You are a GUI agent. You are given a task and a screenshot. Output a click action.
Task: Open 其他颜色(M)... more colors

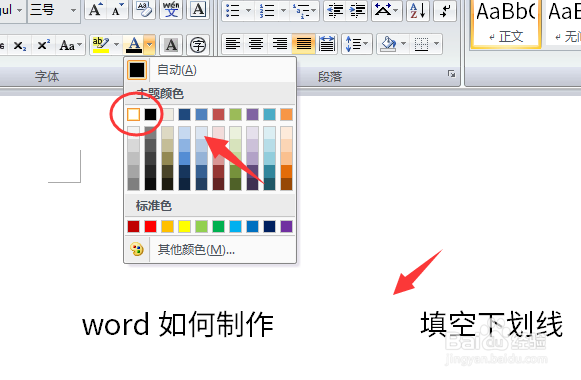point(210,250)
